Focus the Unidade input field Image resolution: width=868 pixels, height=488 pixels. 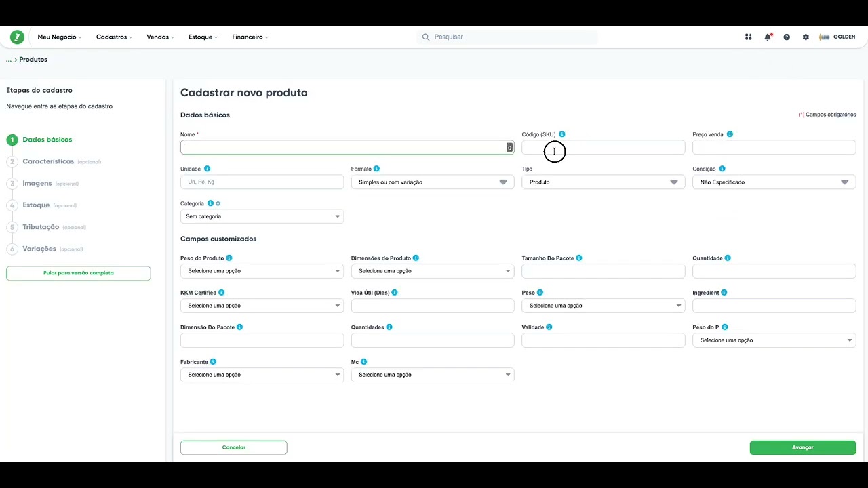262,182
